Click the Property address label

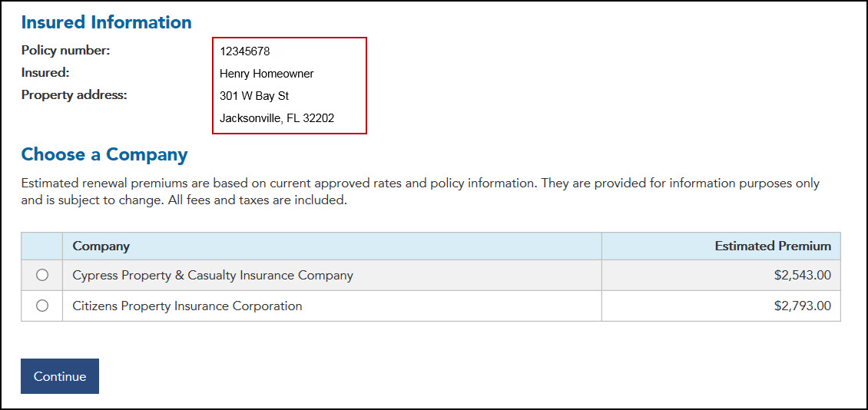point(74,95)
